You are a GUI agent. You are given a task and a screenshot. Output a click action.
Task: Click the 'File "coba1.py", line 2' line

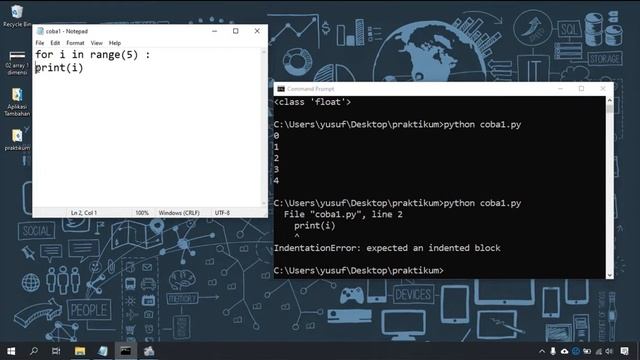coord(343,214)
